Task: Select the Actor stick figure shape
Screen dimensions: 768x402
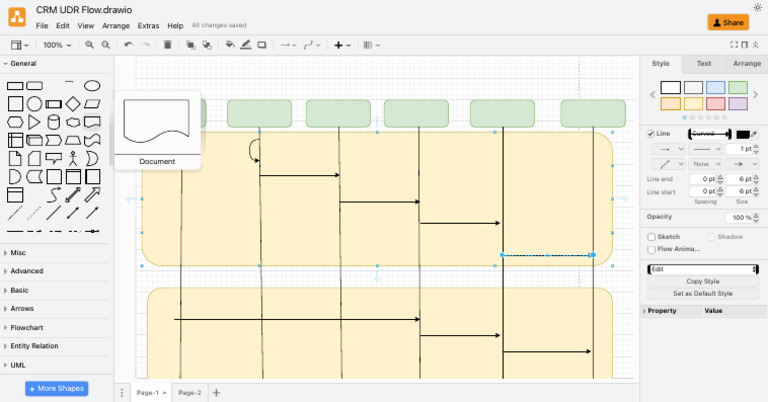Action: pos(73,159)
